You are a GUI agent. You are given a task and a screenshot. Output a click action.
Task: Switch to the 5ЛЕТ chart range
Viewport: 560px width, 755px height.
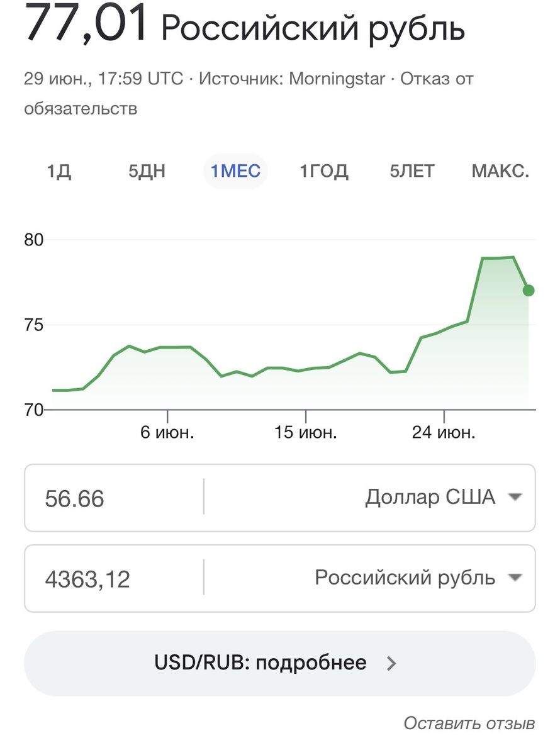(x=412, y=171)
